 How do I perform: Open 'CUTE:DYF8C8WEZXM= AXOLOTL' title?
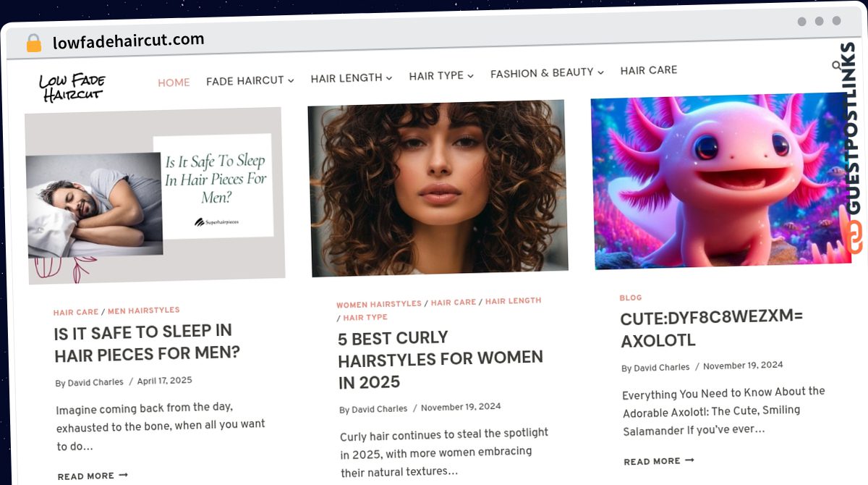(712, 328)
